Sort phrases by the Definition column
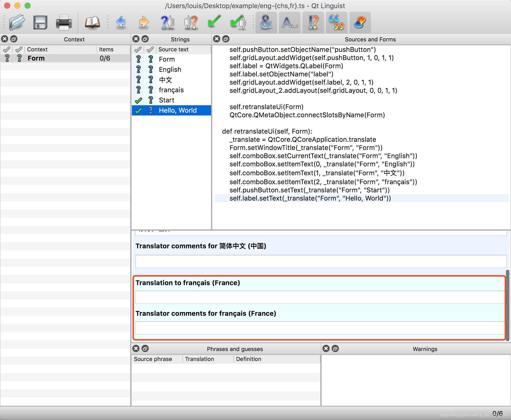Viewport: 511px width, 420px height. click(x=249, y=359)
